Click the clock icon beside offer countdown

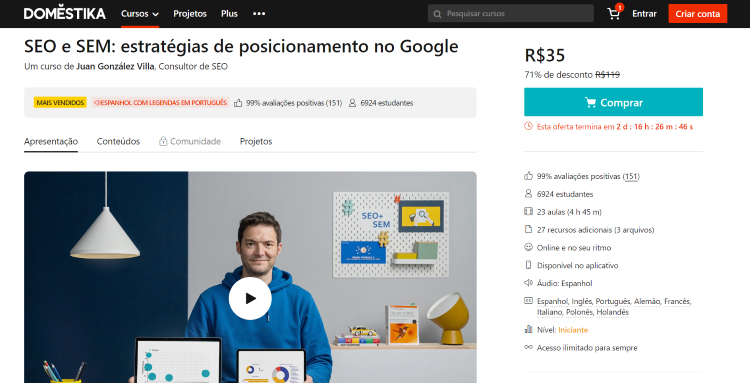coord(528,126)
